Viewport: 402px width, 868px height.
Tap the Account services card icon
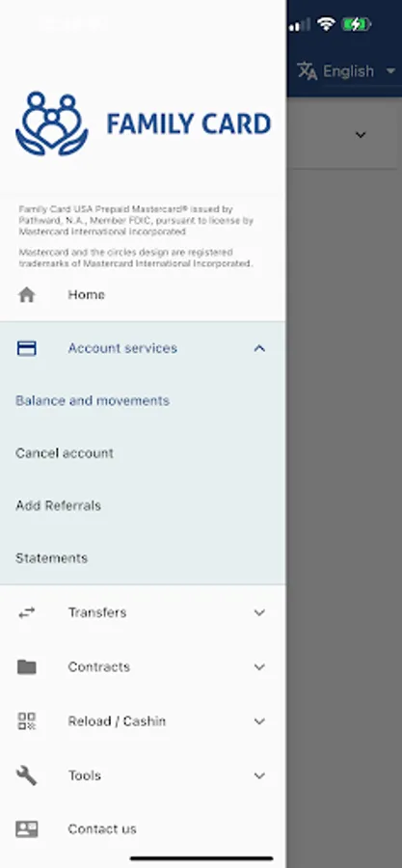(27, 348)
